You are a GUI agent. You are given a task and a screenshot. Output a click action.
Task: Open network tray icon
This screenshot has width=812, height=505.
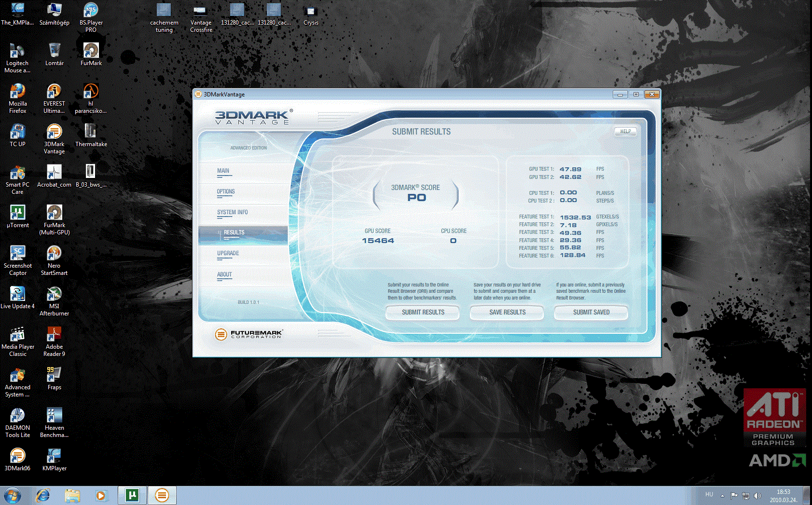click(746, 496)
